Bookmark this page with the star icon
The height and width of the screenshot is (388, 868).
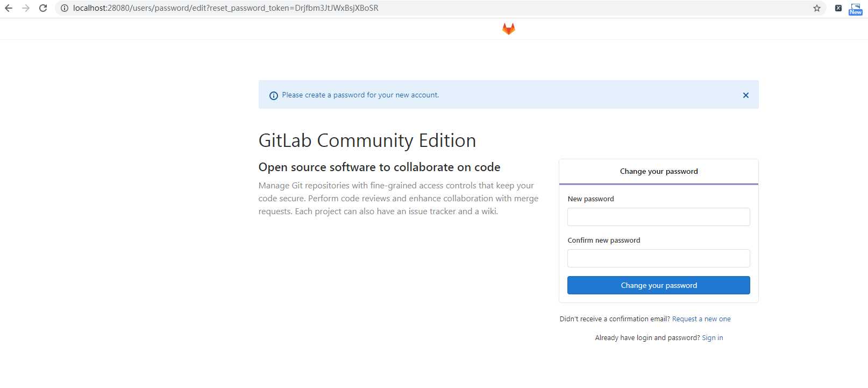[817, 8]
